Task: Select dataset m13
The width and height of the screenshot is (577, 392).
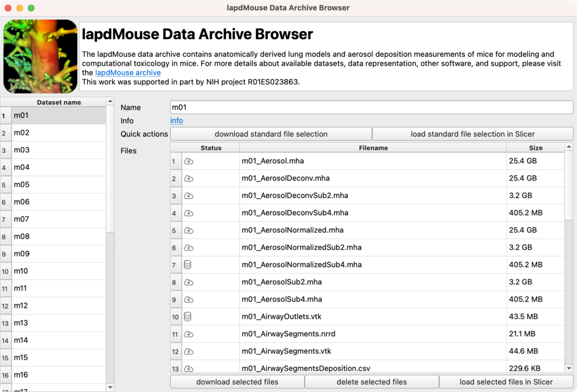Action: point(59,323)
